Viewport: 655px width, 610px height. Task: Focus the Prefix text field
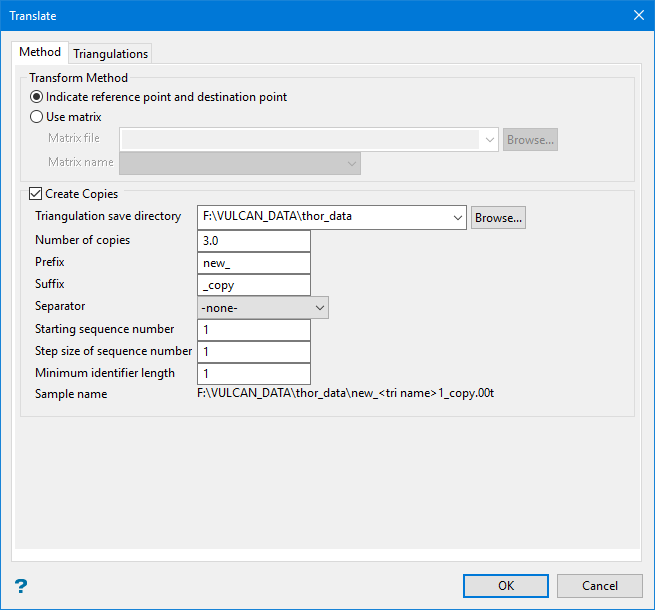point(254,263)
